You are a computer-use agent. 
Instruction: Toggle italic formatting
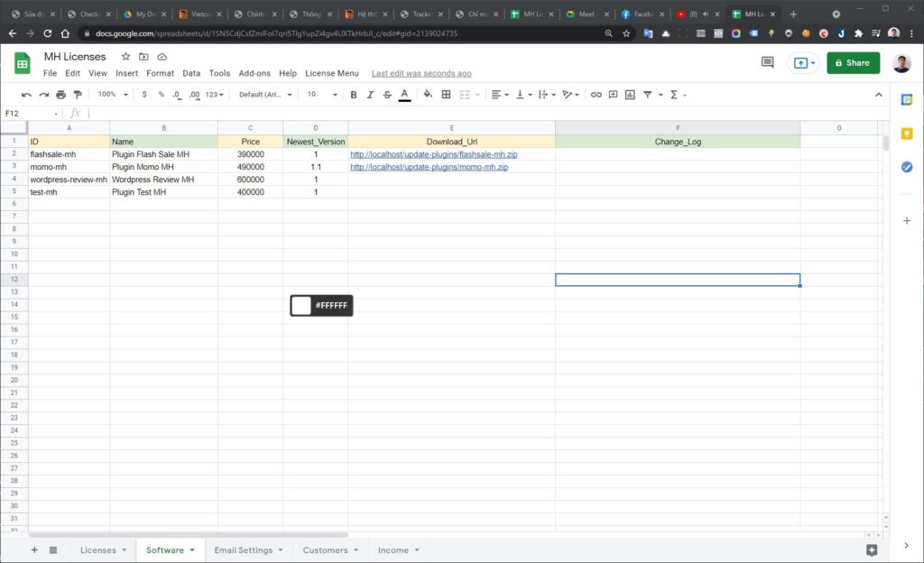coord(370,95)
